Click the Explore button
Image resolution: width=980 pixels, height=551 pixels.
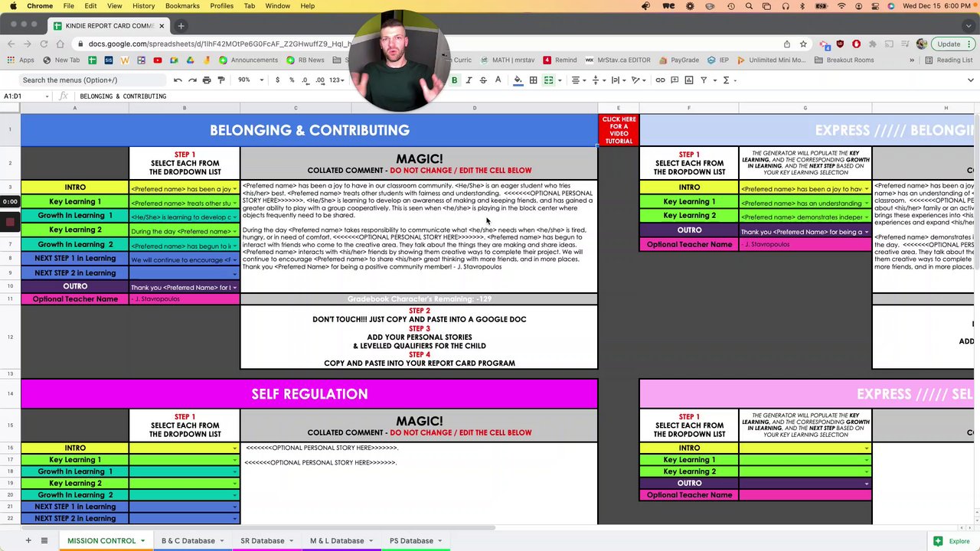point(952,541)
